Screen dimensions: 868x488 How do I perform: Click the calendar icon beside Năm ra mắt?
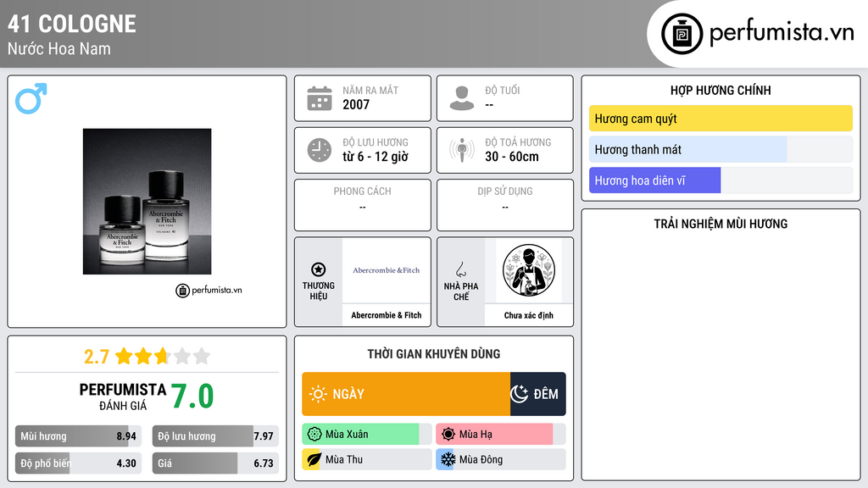click(x=320, y=98)
